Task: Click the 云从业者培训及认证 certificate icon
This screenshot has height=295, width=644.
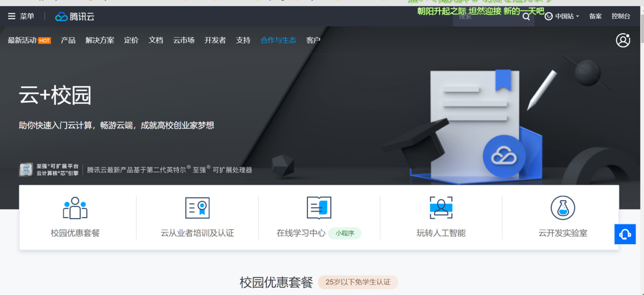Action: click(x=197, y=208)
